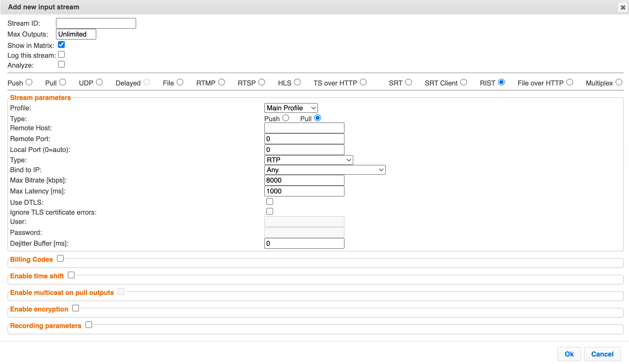The image size is (629, 364).
Task: Tick the Analyze checkbox
Action: [61, 64]
